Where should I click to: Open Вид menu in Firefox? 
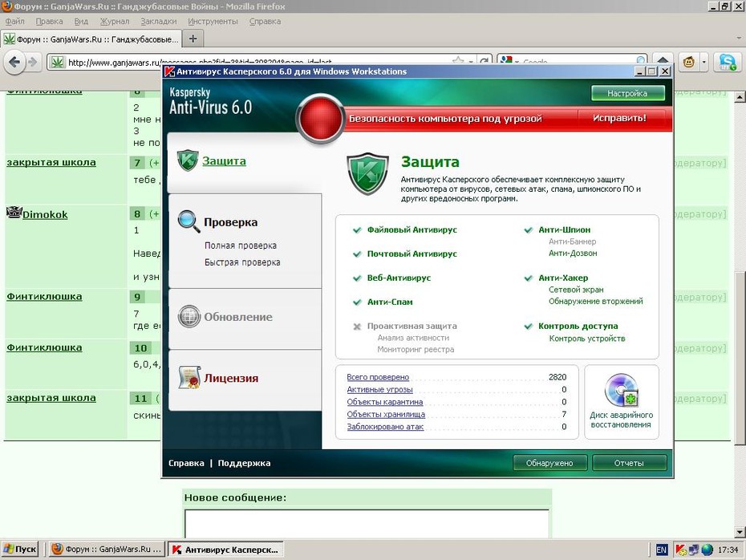(x=81, y=22)
